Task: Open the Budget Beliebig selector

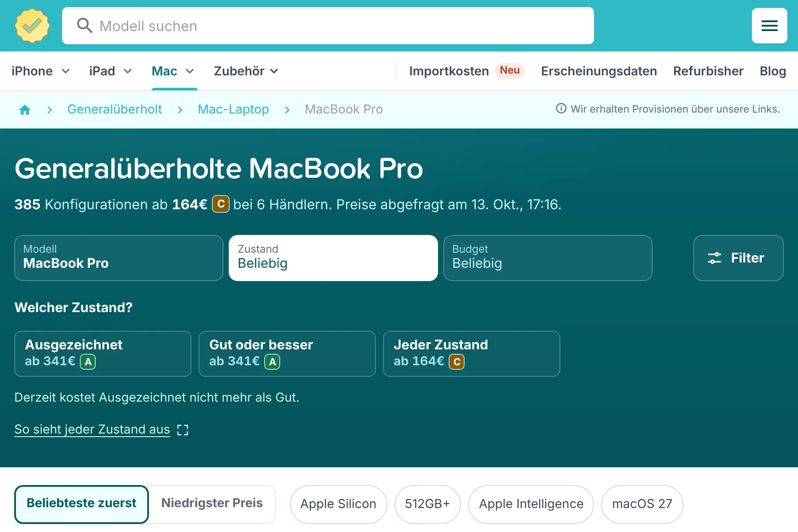Action: (548, 258)
